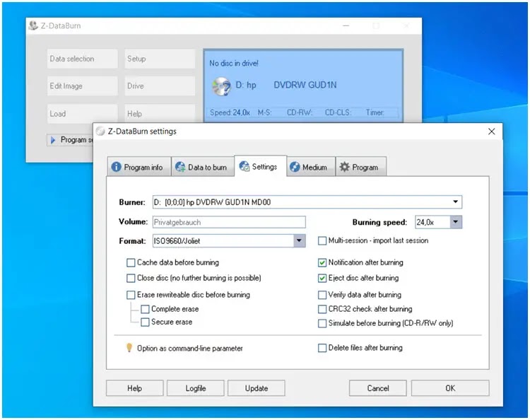Uncheck Notification after burning
Viewport: 530px width, 420px height.
(322, 263)
